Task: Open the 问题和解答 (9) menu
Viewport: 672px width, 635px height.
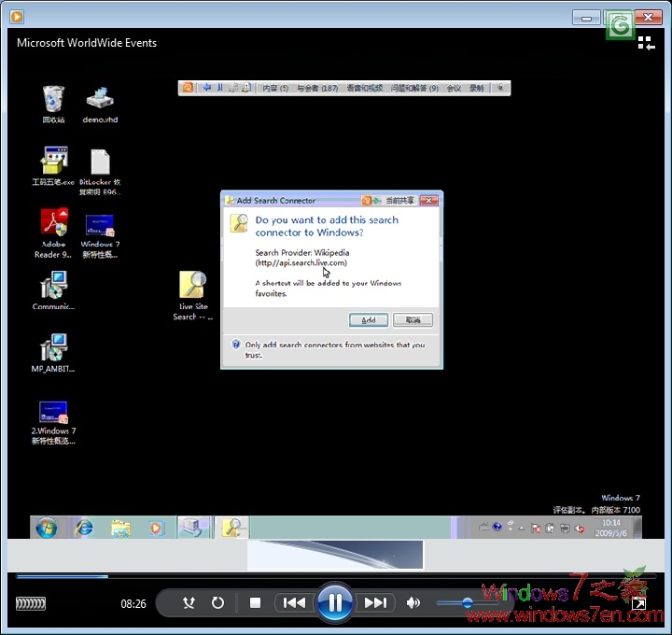Action: click(x=414, y=88)
